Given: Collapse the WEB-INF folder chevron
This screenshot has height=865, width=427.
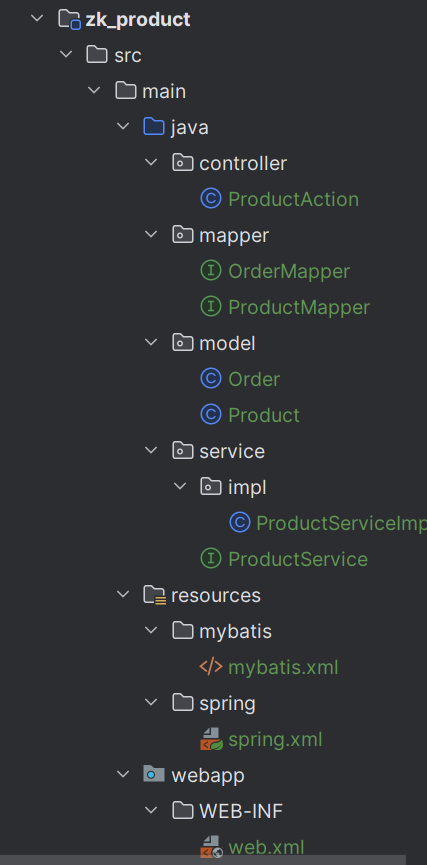Looking at the screenshot, I should tap(151, 810).
